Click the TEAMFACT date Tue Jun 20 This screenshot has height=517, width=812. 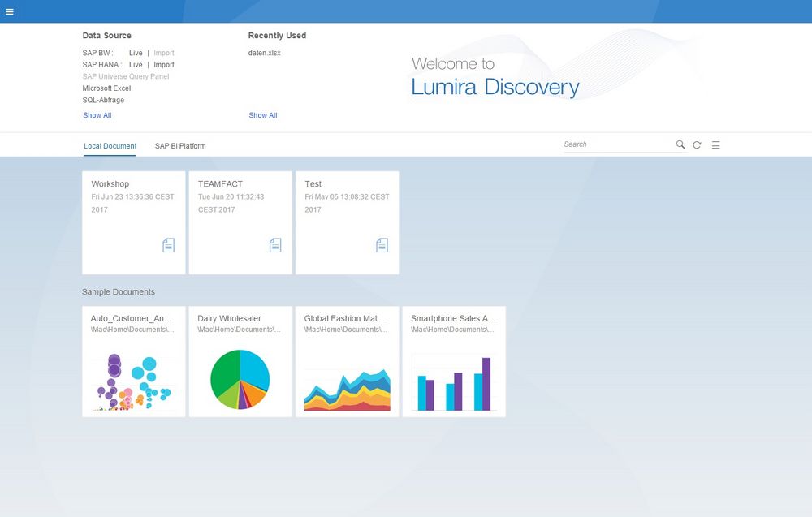231,203
